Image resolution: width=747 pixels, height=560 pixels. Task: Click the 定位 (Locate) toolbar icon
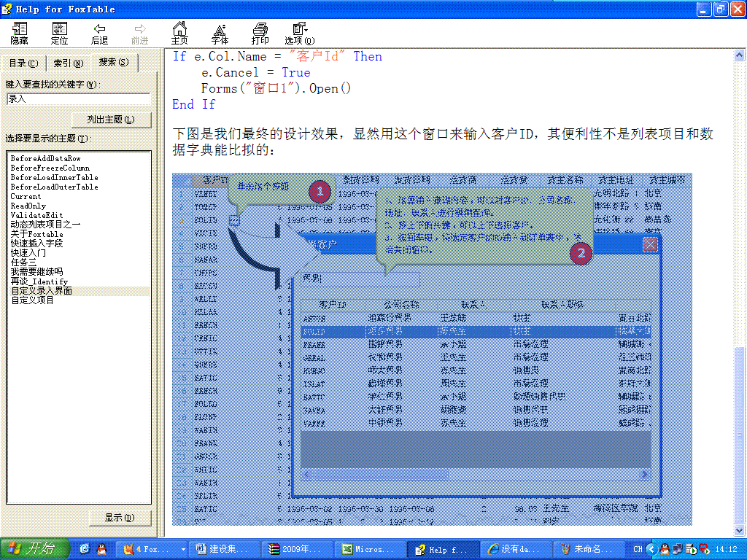tap(60, 34)
